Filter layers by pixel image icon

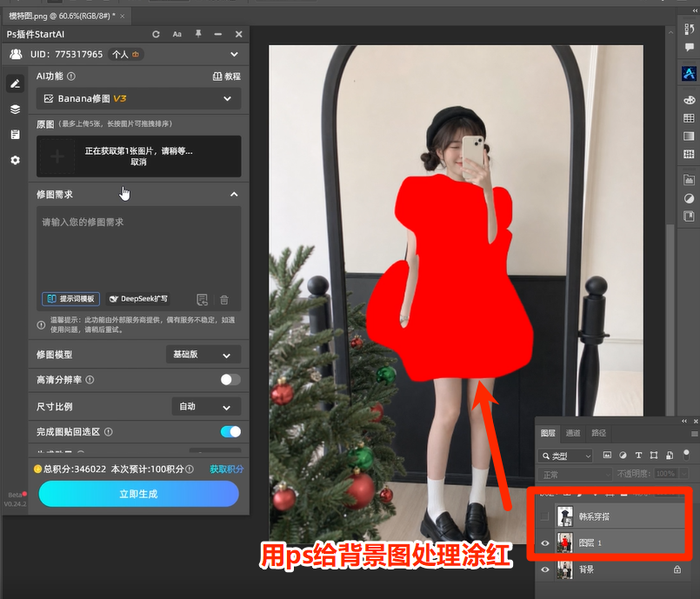point(607,456)
